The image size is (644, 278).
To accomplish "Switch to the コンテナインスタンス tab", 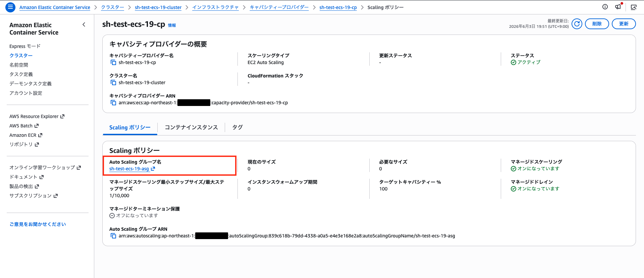I will click(x=191, y=127).
